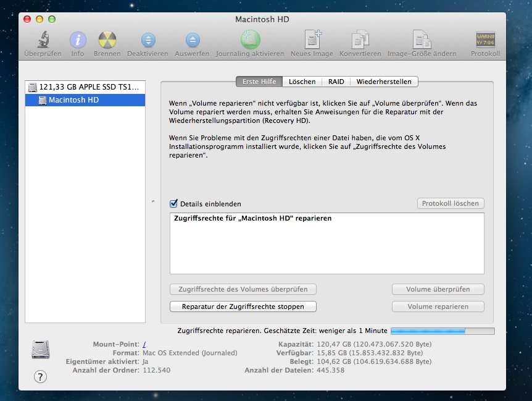Click the Brennen burn toolbar icon
This screenshot has height=401, width=532.
click(x=107, y=40)
